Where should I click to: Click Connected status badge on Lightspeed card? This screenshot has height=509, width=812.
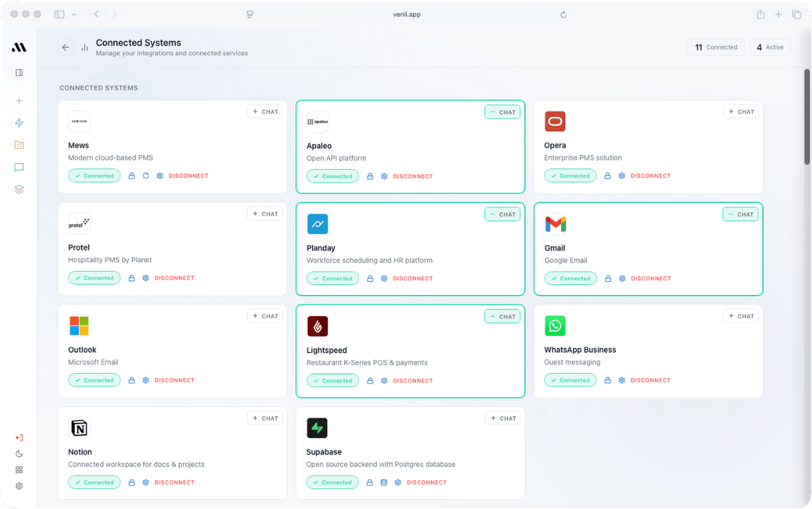click(x=332, y=380)
